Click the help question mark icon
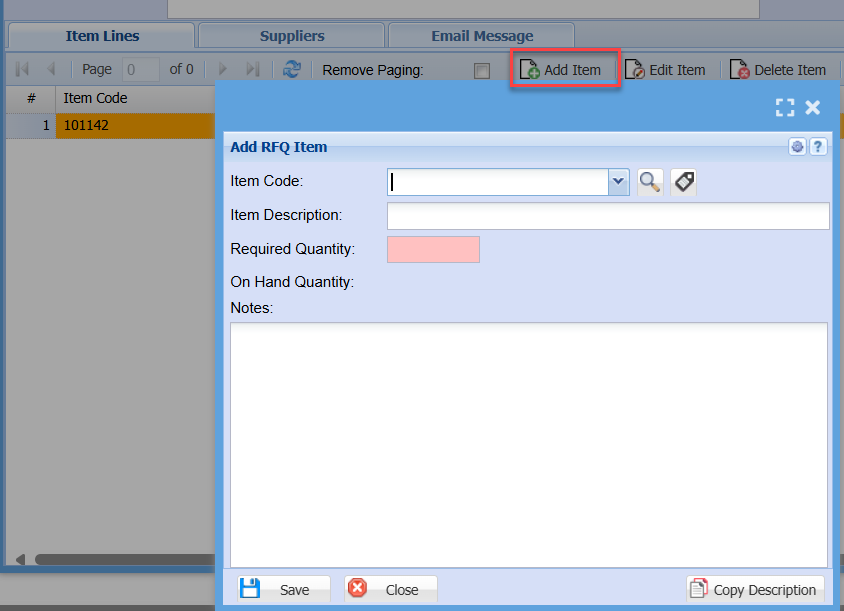The height and width of the screenshot is (611, 844). (x=818, y=147)
